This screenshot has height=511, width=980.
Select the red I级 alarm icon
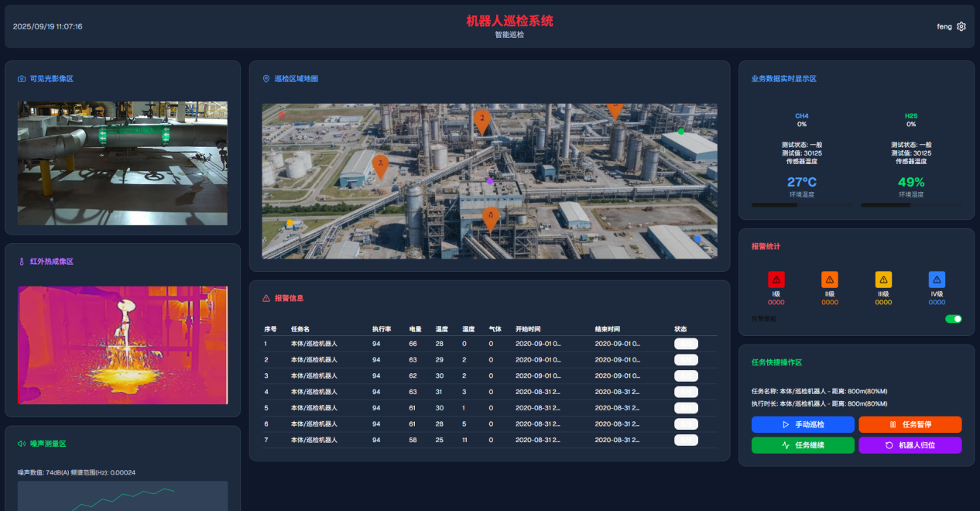click(776, 280)
